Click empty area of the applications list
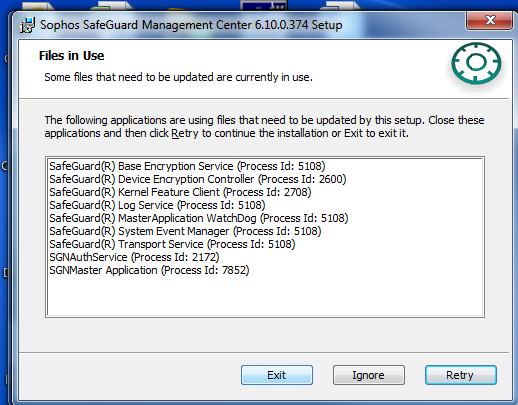The width and height of the screenshot is (518, 405). pyautogui.click(x=265, y=296)
